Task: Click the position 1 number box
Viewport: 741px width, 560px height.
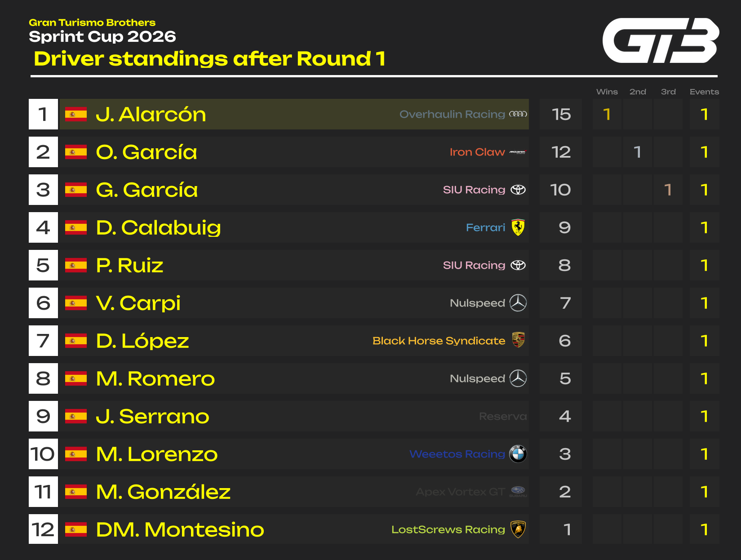Action: [43, 114]
